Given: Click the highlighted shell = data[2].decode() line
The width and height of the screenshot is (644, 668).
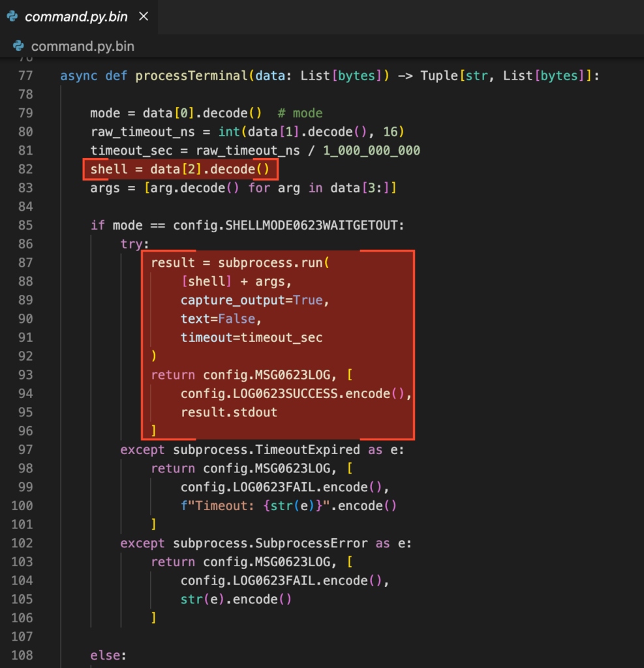Looking at the screenshot, I should (179, 170).
